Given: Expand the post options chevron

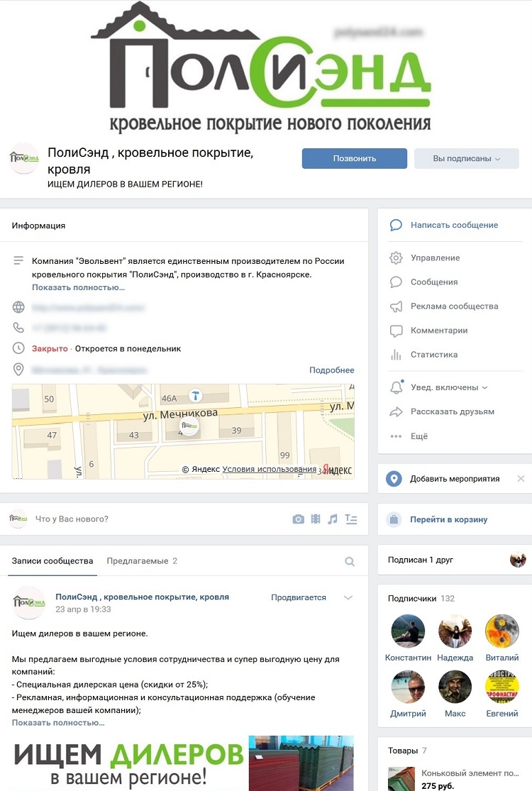Looking at the screenshot, I should (348, 597).
